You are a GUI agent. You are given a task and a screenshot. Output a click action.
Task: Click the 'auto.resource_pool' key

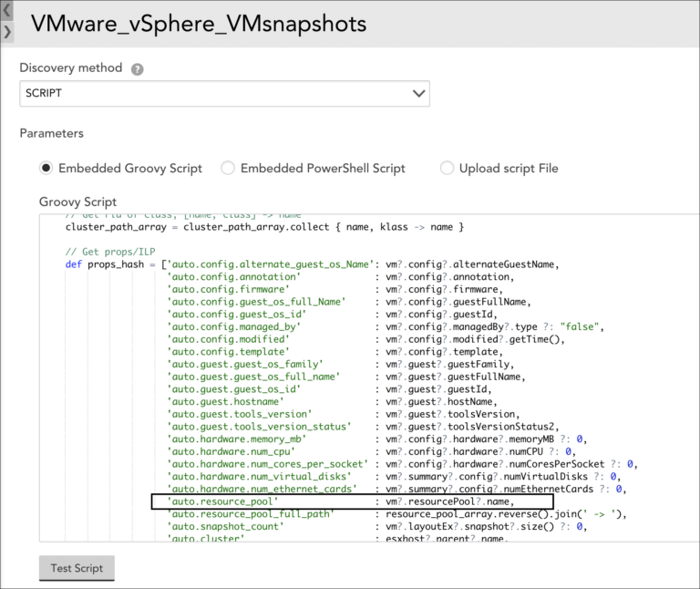click(222, 501)
